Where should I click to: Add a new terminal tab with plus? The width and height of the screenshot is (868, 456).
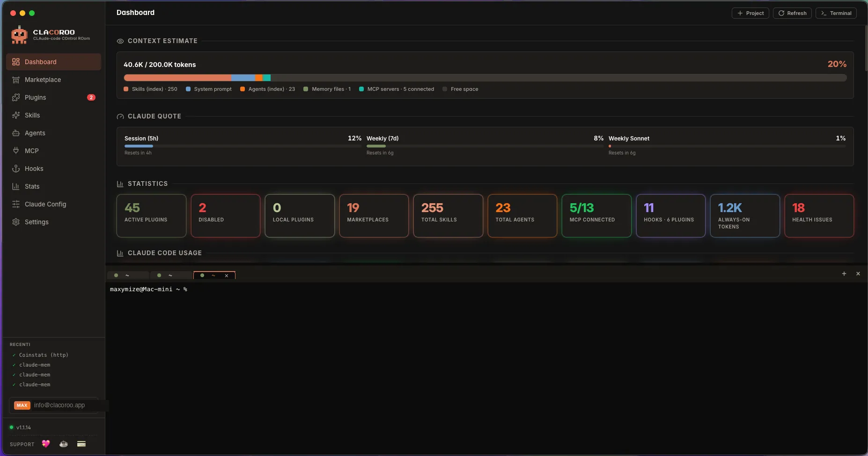(844, 274)
